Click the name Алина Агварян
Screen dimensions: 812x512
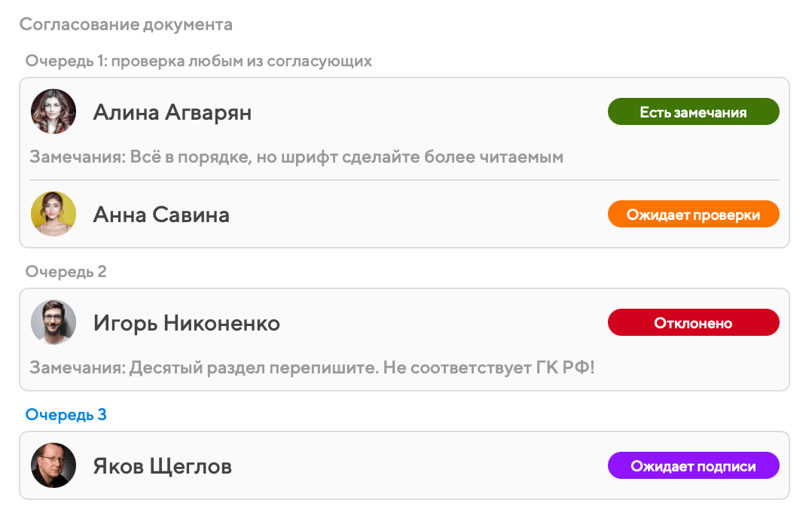(172, 113)
